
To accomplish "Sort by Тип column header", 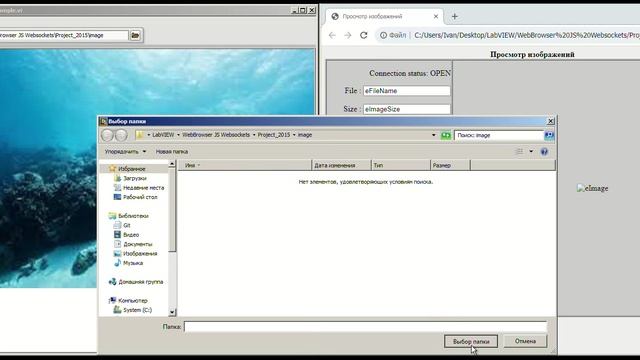I will click(400, 165).
